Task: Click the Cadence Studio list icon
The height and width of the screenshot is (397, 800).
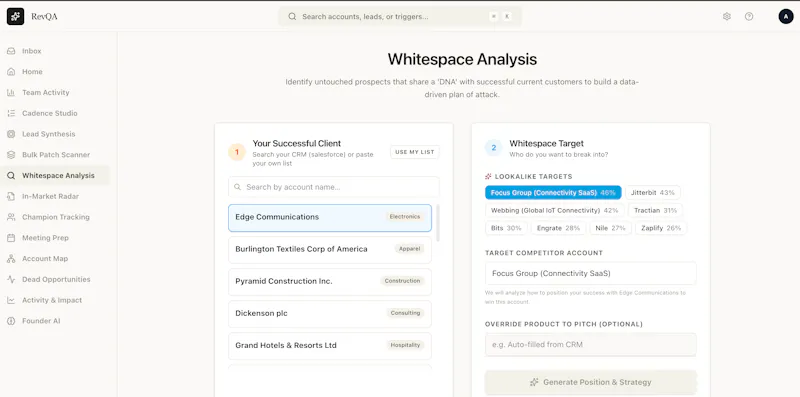Action: (x=11, y=113)
